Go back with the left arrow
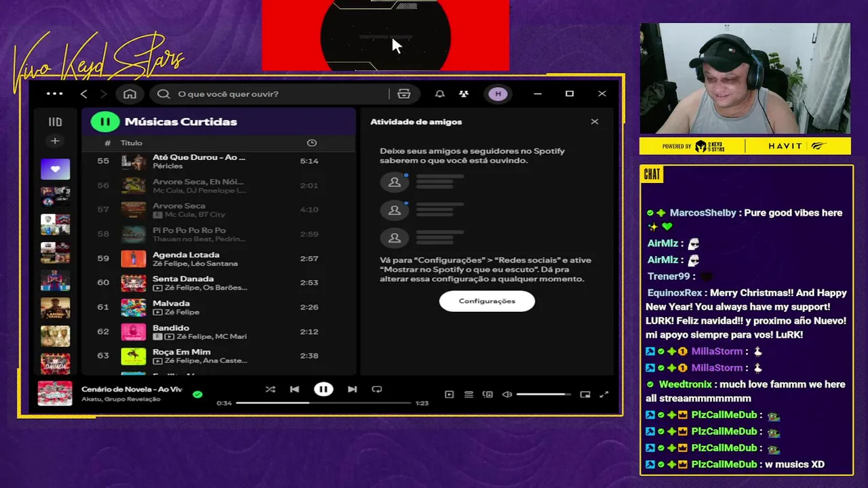The image size is (868, 488). point(84,94)
